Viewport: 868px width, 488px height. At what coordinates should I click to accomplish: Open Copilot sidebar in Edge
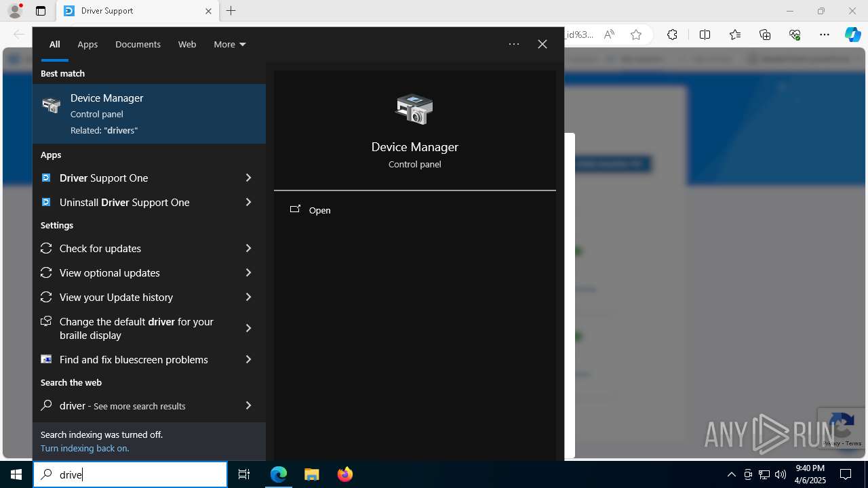[x=853, y=35]
